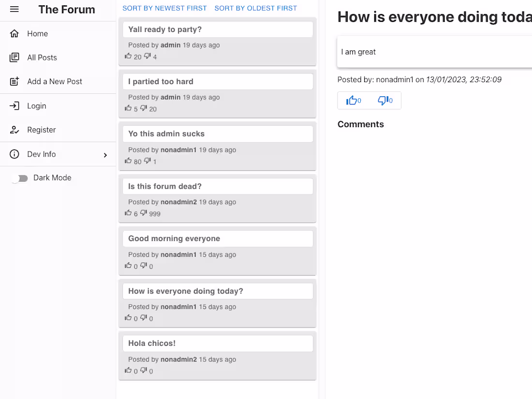Toggle the Dark Mode switch
532x399 pixels.
coord(20,178)
